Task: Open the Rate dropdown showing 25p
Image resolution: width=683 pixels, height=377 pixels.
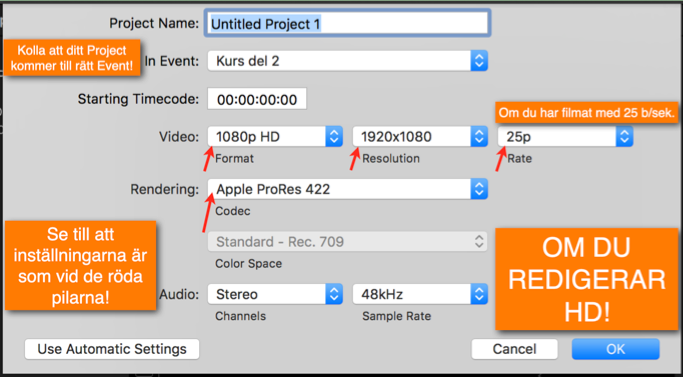Action: point(565,136)
